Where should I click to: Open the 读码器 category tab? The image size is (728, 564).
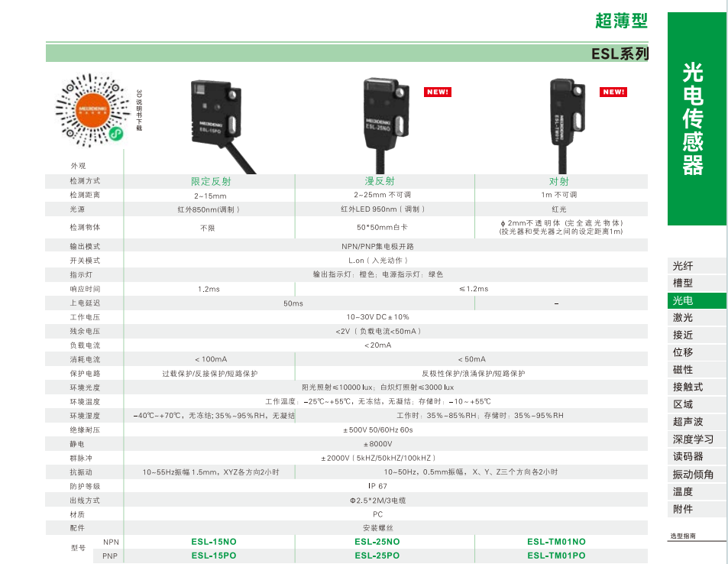point(688,457)
